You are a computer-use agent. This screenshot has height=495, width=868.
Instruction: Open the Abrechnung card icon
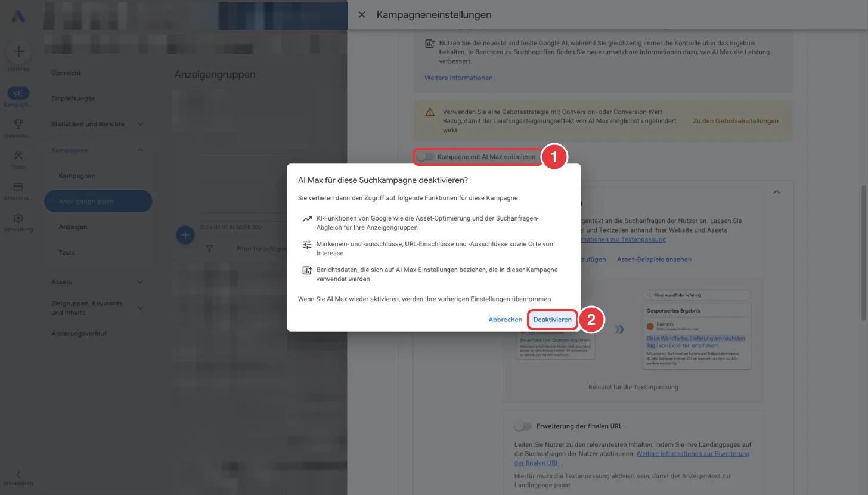(18, 187)
